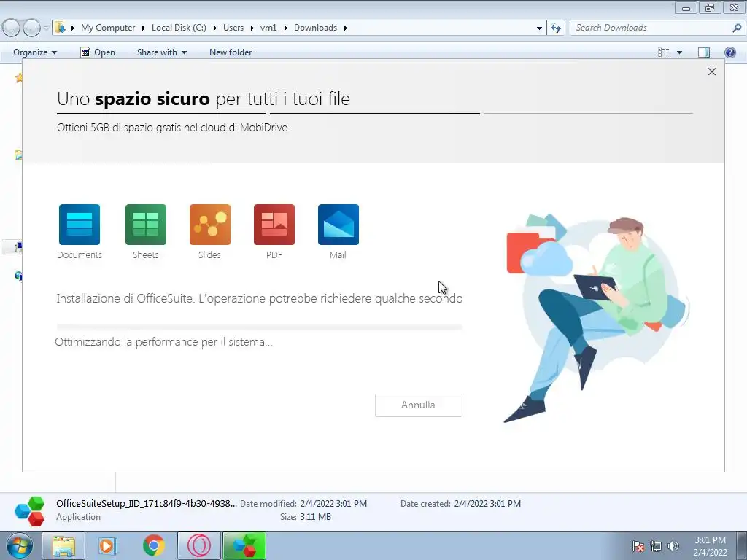Navigate to My Computer breadcrumb
The image size is (747, 560).
point(108,28)
